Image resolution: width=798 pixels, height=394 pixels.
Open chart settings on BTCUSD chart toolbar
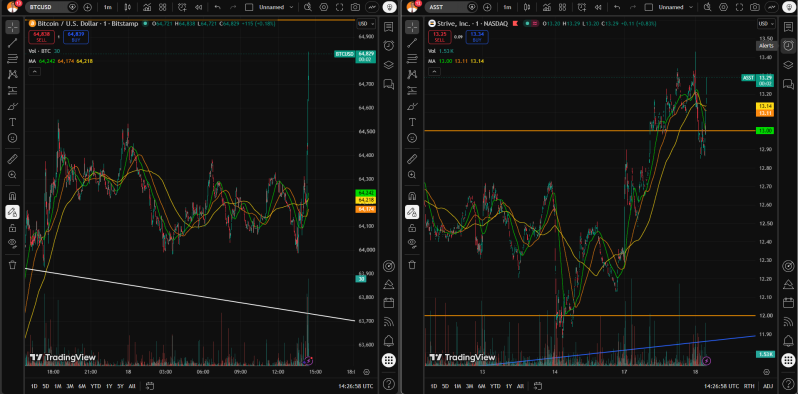[x=324, y=7]
